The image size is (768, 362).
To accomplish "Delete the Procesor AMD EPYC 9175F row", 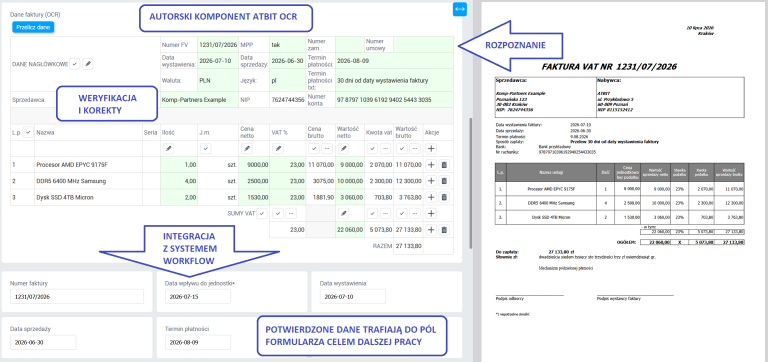I will 444,165.
